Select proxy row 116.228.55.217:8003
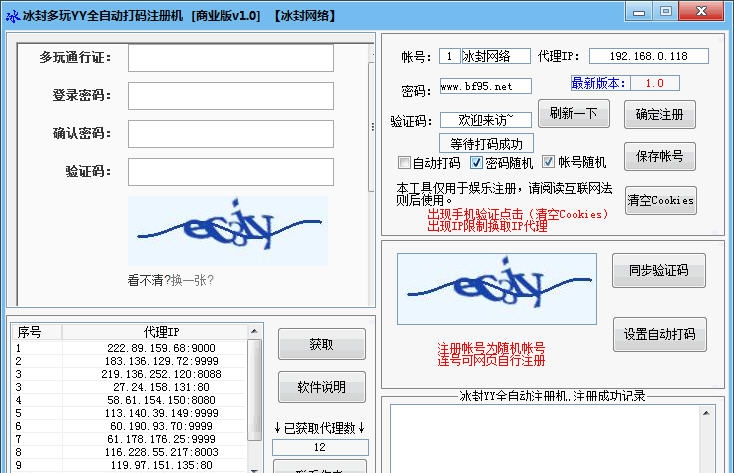Image resolution: width=734 pixels, height=473 pixels. tap(130, 452)
